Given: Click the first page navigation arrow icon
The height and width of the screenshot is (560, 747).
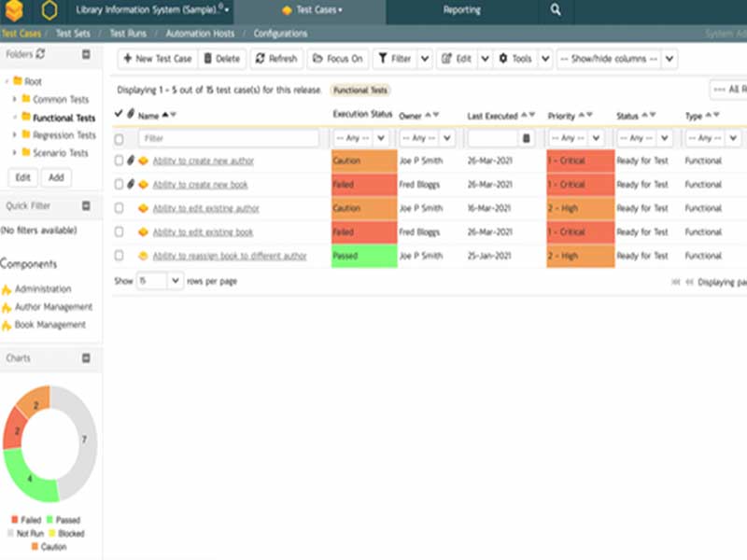Looking at the screenshot, I should (x=676, y=281).
